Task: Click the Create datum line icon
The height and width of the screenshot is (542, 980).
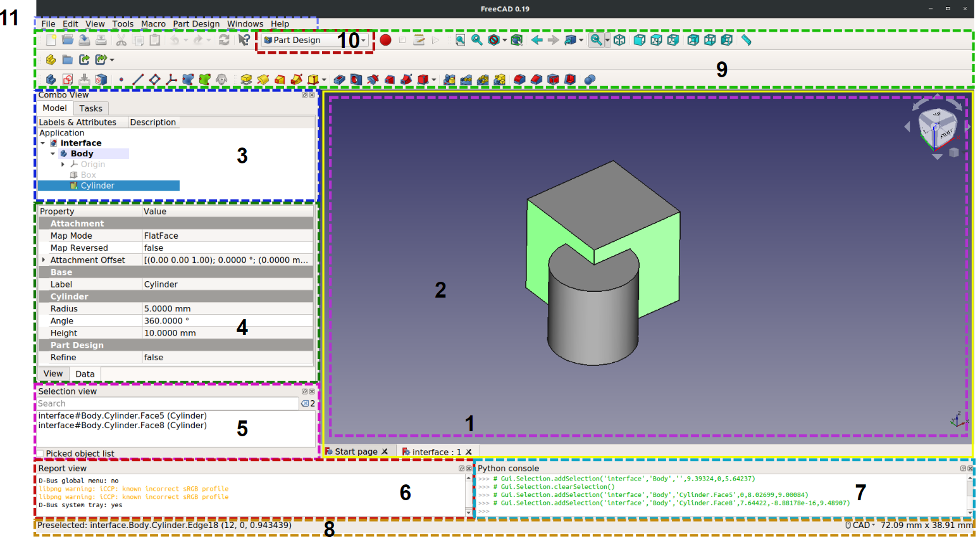Action: pyautogui.click(x=138, y=79)
